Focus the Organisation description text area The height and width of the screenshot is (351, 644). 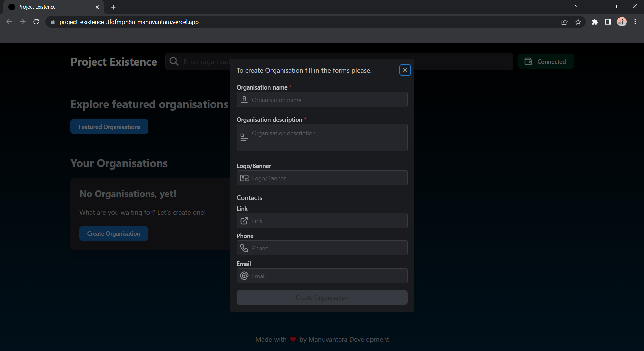322,137
